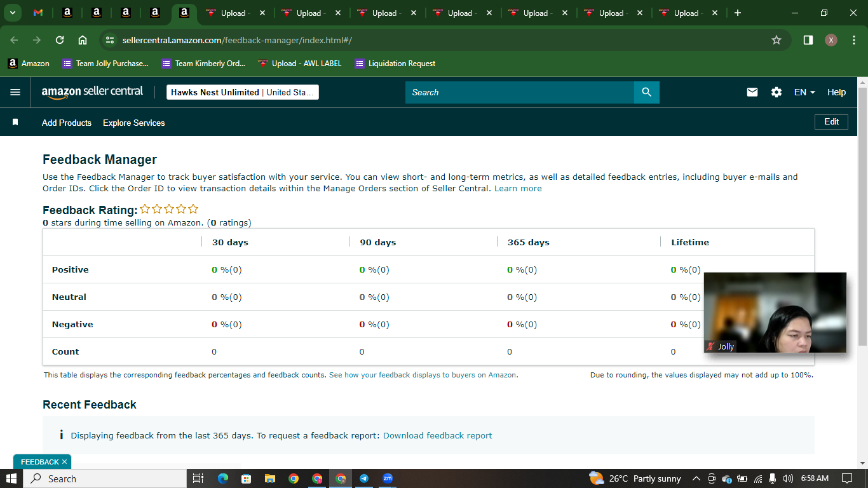Click the bookmark flag icon left of Add Products
The width and height of the screenshot is (868, 488).
[15, 122]
